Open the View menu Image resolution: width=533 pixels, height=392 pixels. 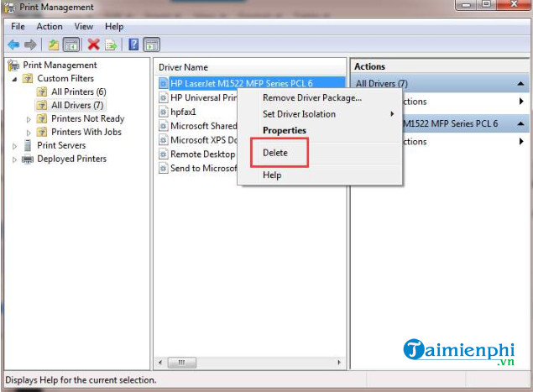tap(84, 27)
